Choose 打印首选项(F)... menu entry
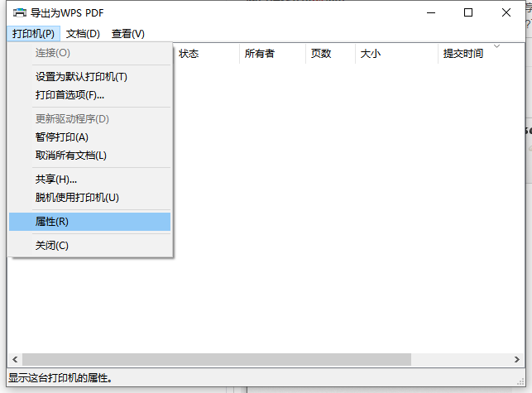The image size is (532, 393). (69, 95)
